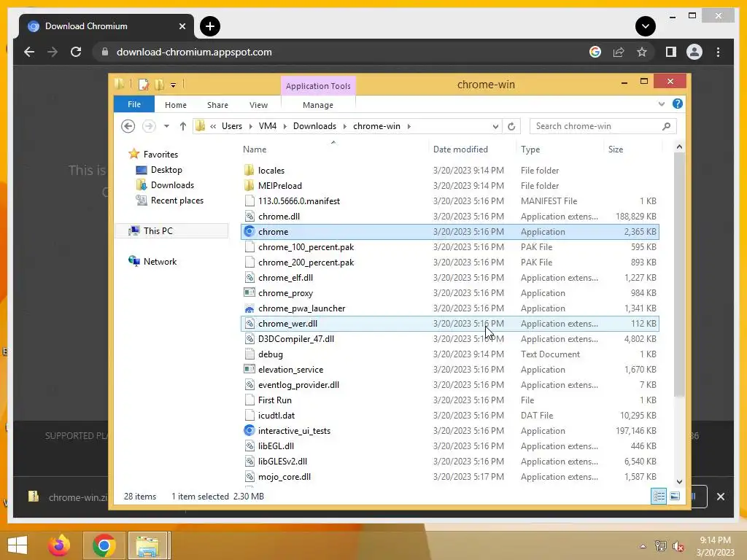Open Firefox from the taskbar
Viewport: 747px width, 560px height.
click(x=59, y=545)
